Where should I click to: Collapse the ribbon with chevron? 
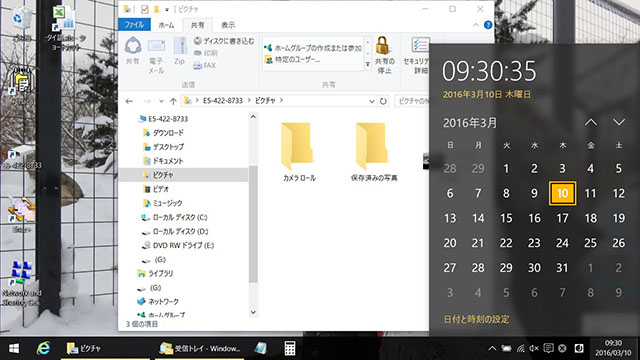point(476,25)
